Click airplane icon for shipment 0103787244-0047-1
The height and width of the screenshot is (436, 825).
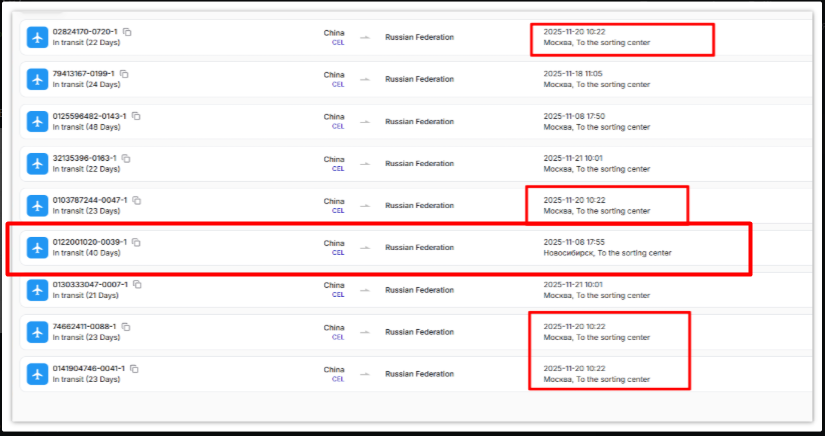pyautogui.click(x=37, y=205)
